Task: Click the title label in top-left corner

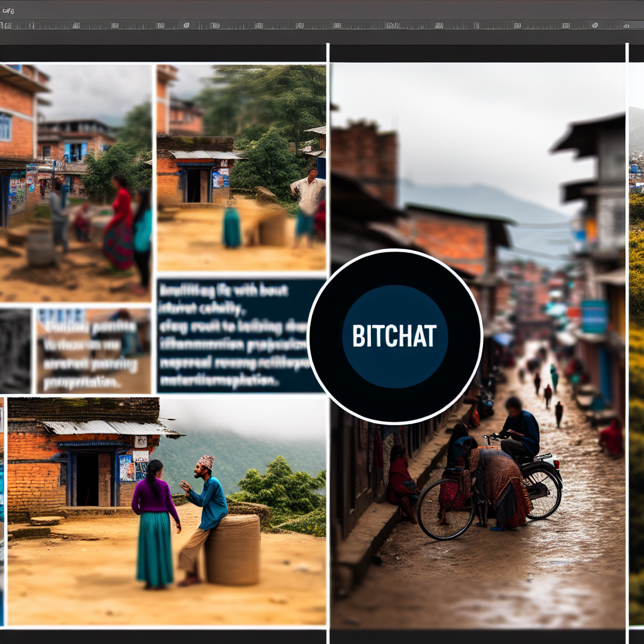Action: coord(8,11)
